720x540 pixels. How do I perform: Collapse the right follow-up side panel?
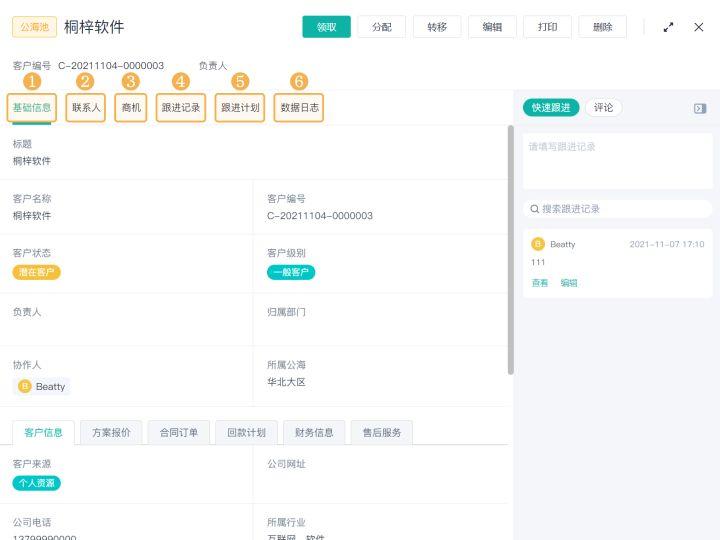click(700, 108)
